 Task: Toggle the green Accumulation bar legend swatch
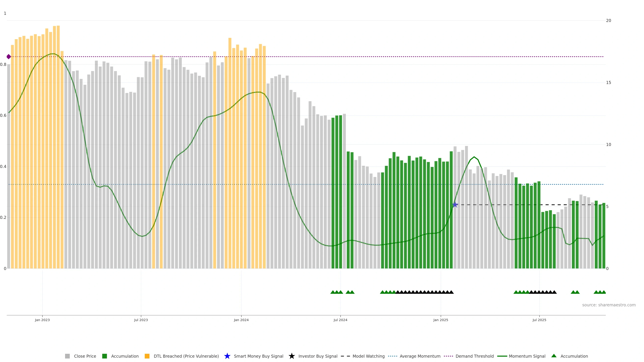click(104, 356)
